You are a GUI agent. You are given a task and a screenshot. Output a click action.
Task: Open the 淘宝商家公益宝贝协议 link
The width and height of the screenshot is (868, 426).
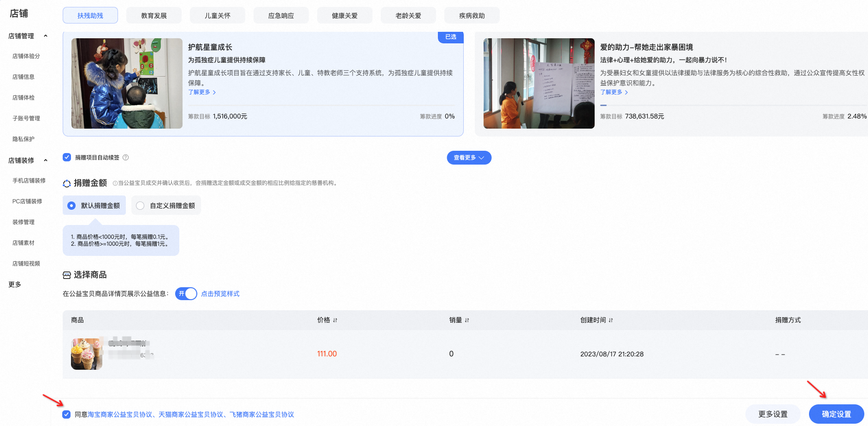tap(120, 414)
